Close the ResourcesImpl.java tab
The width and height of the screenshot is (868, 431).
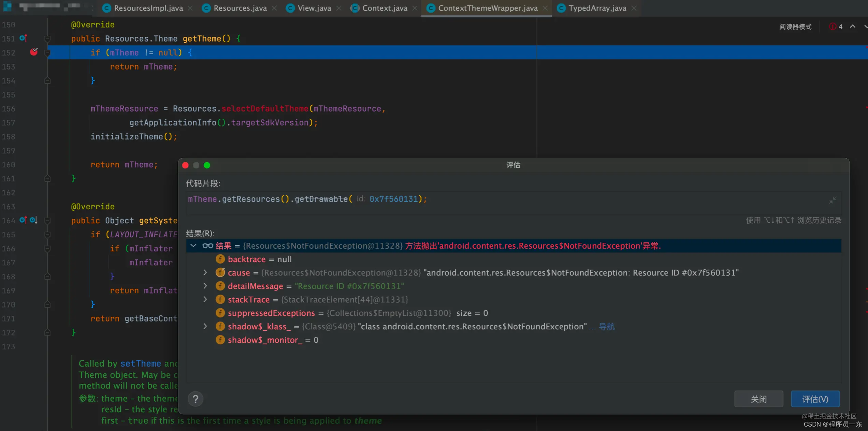[190, 8]
